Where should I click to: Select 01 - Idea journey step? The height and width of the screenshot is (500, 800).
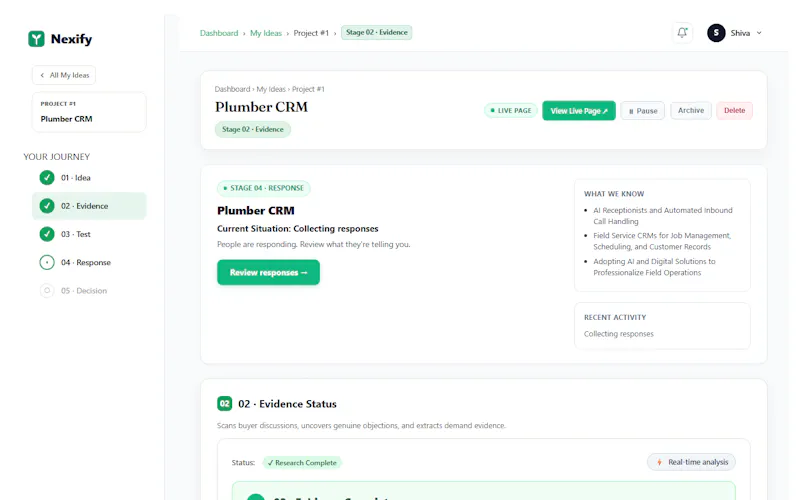(x=89, y=178)
